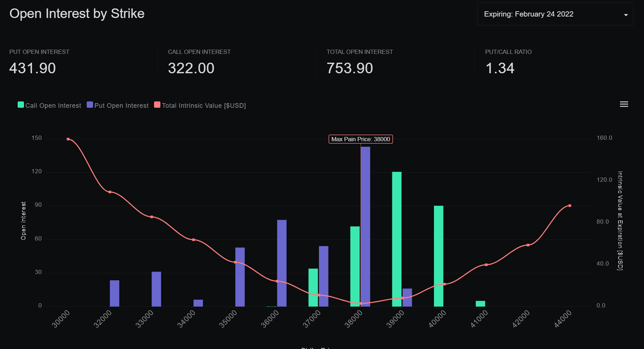Screen dimensions: 644x349
Task: Click the purple Put Open Interest swatch
Action: point(90,105)
